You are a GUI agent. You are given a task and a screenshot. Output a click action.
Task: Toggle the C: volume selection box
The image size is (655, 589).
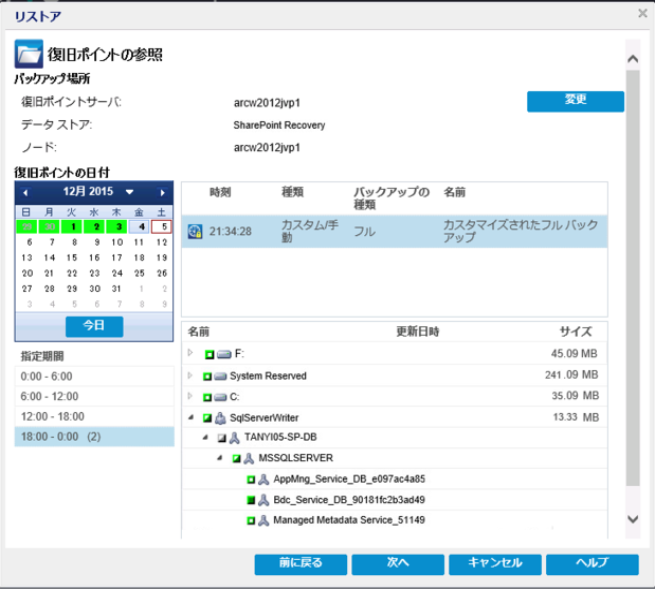pyautogui.click(x=207, y=397)
